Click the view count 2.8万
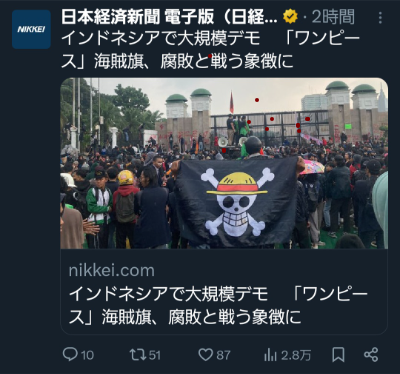Image resolution: width=400 pixels, height=374 pixels. coord(296,355)
